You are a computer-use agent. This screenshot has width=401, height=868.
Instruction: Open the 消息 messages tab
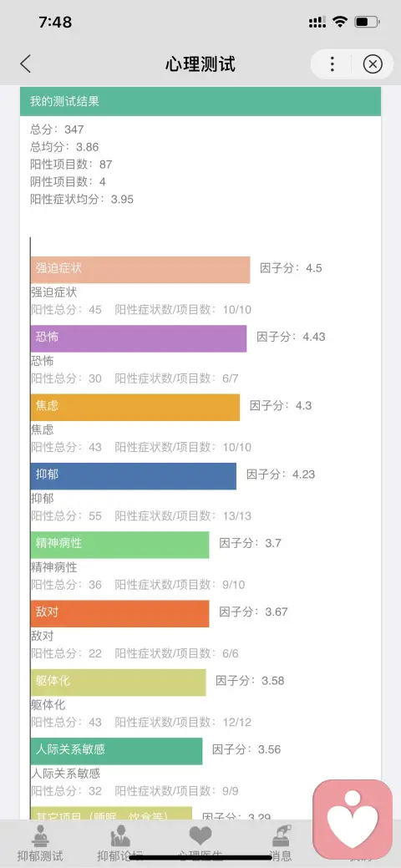click(281, 843)
